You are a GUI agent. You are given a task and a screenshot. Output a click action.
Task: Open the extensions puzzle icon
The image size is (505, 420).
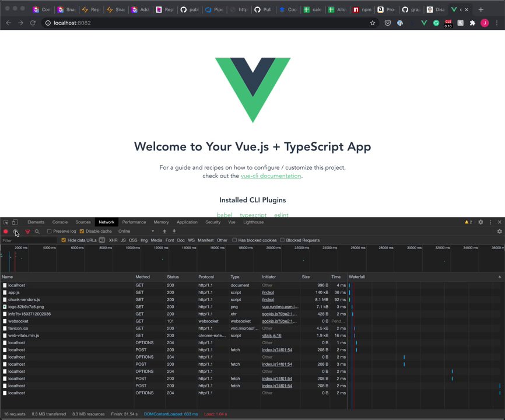(x=472, y=23)
